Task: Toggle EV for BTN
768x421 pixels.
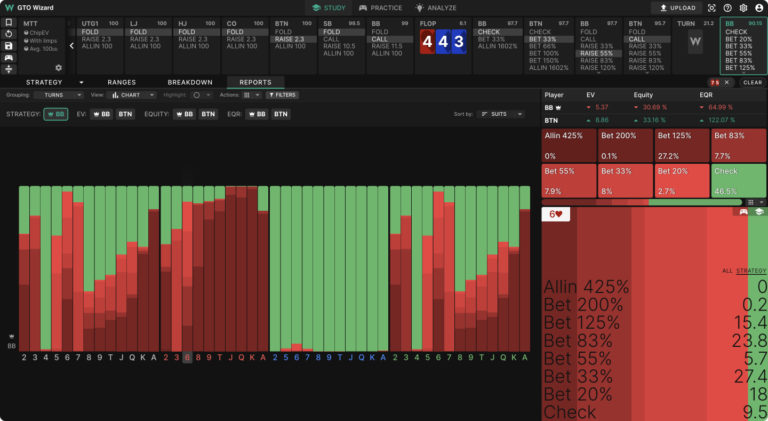Action: pyautogui.click(x=125, y=114)
